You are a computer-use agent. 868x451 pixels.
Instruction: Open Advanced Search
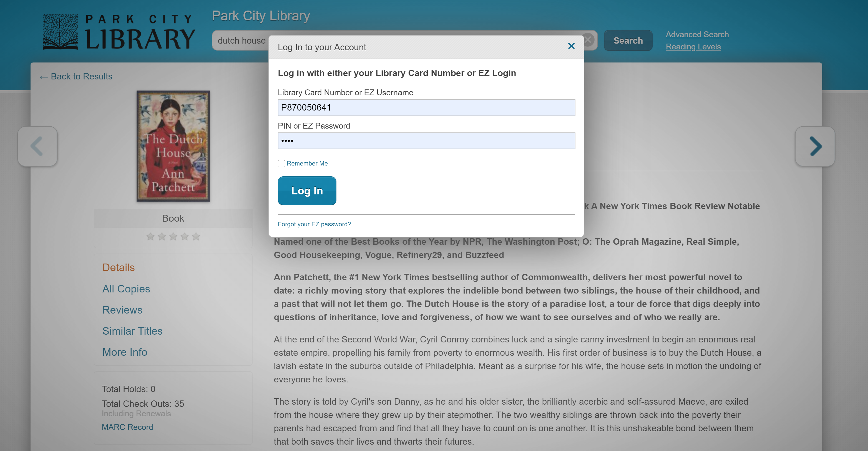coord(697,34)
